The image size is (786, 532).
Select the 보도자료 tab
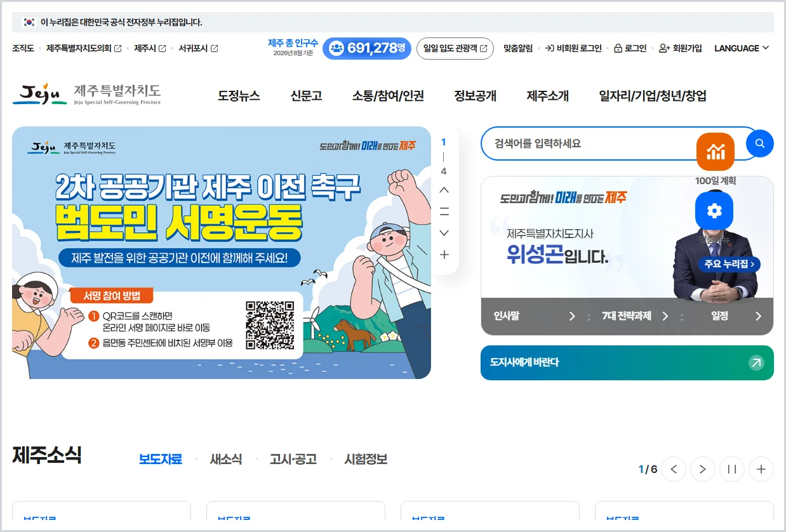(x=161, y=459)
